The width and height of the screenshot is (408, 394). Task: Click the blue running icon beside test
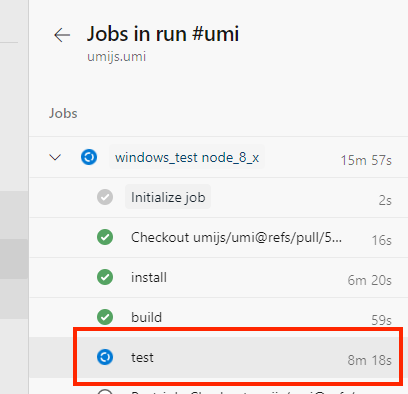point(105,357)
